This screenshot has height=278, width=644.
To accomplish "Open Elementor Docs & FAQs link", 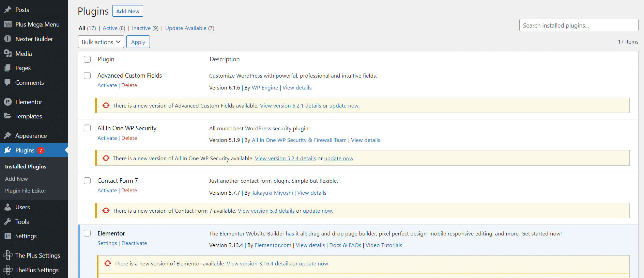I will point(345,245).
